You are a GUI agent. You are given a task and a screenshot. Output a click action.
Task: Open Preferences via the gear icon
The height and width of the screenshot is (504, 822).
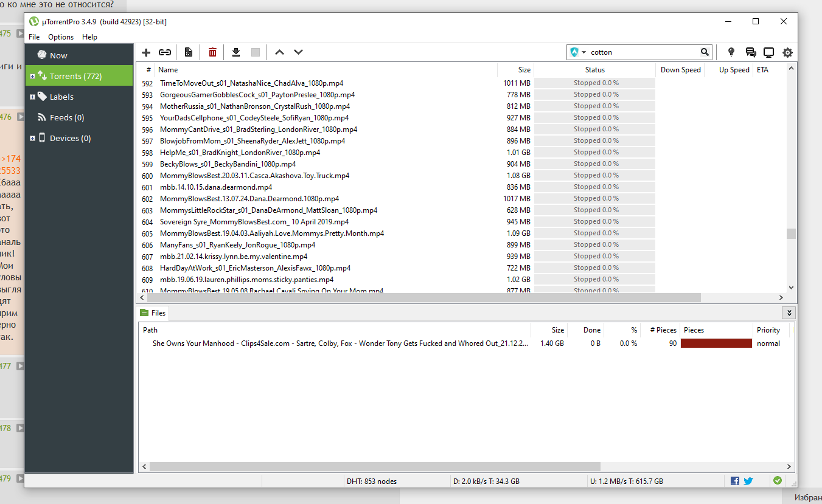pyautogui.click(x=787, y=52)
